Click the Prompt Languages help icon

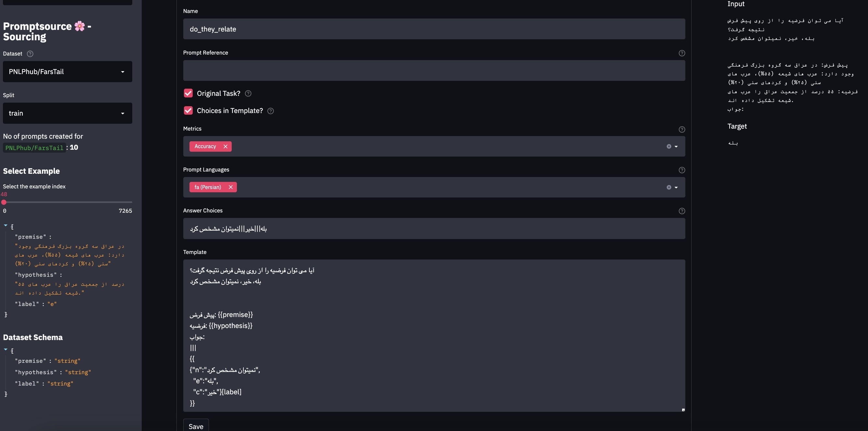click(x=682, y=170)
